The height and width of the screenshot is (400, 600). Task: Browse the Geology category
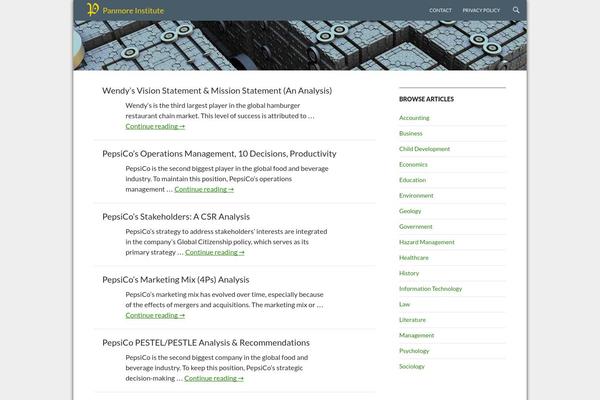(x=410, y=211)
